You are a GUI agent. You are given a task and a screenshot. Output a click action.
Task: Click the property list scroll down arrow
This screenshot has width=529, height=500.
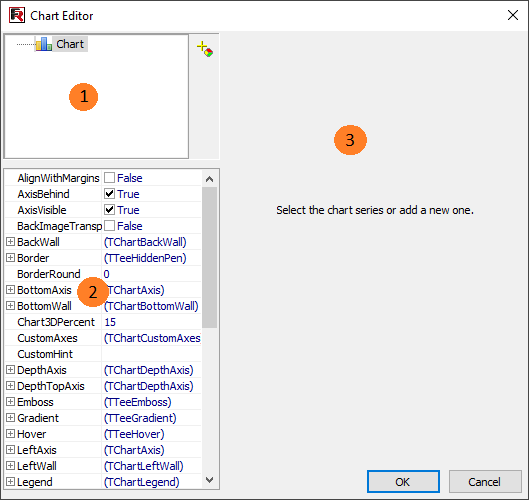click(210, 480)
